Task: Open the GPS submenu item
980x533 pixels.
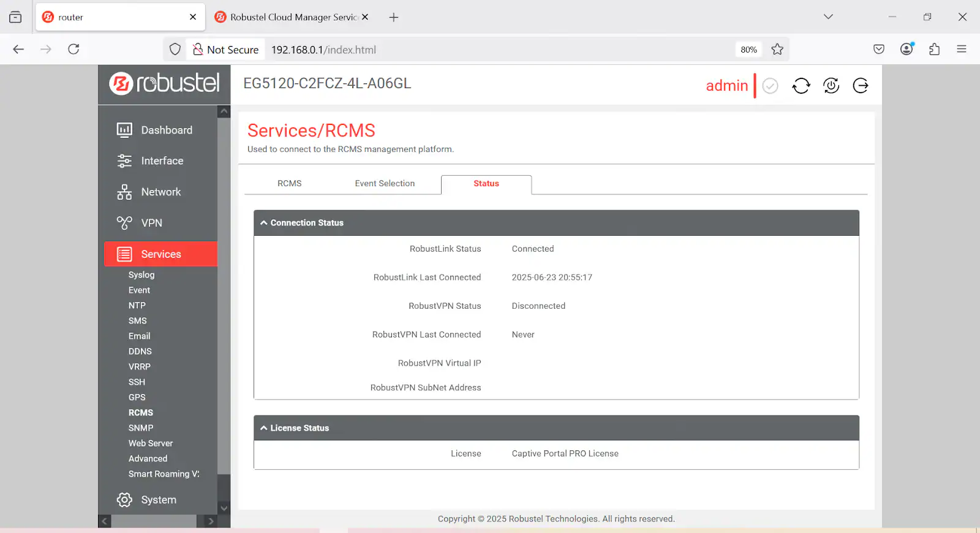Action: 137,398
